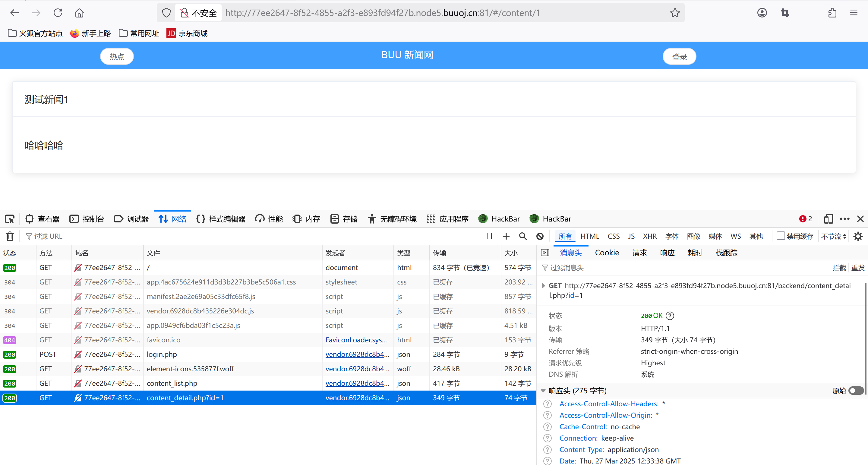Switch to the 响应 tab

667,253
